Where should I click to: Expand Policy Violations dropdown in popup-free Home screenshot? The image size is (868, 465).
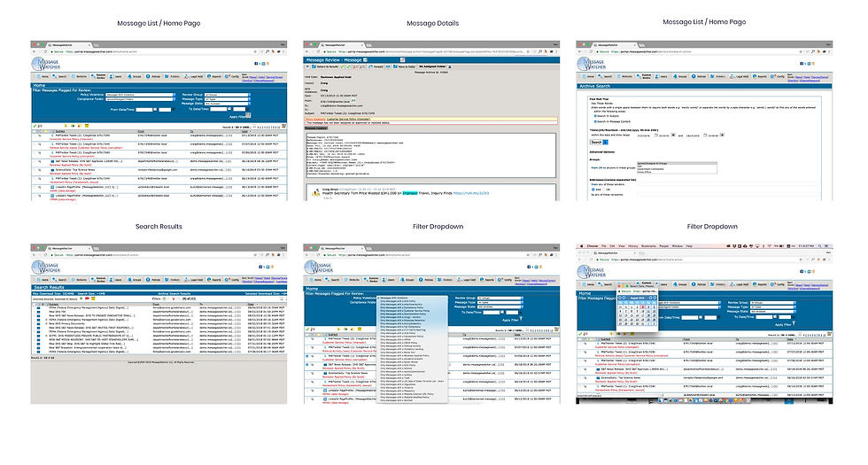[x=141, y=95]
